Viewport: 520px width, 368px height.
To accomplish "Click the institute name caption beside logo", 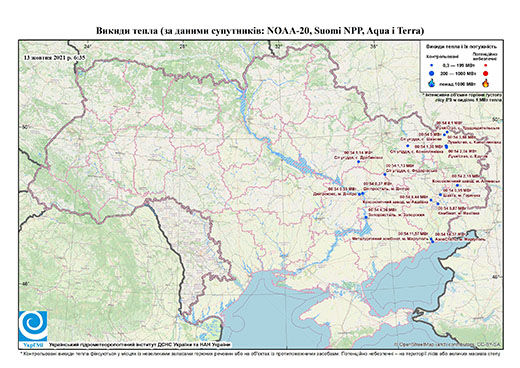I will (140, 344).
